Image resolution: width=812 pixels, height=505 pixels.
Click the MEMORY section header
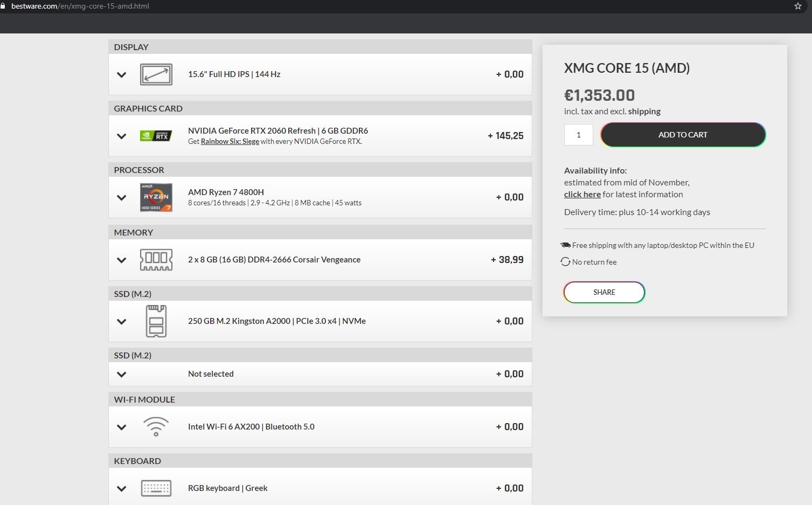point(320,232)
